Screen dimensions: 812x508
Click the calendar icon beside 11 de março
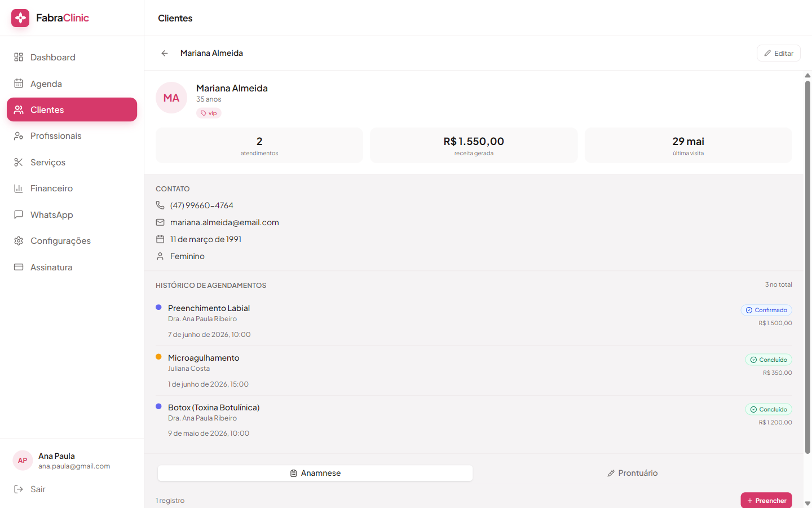tap(160, 239)
